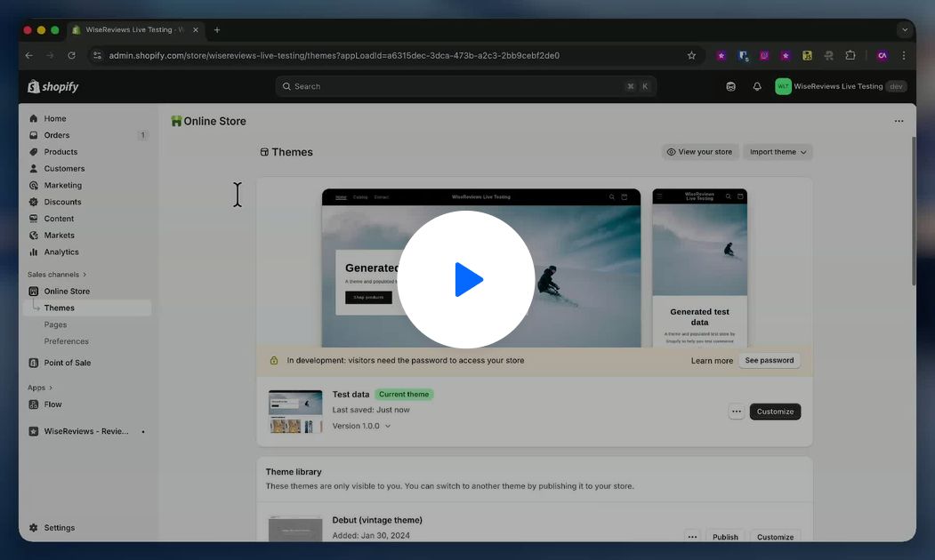
Task: Click the Analytics bar chart icon
Action: [x=34, y=252]
